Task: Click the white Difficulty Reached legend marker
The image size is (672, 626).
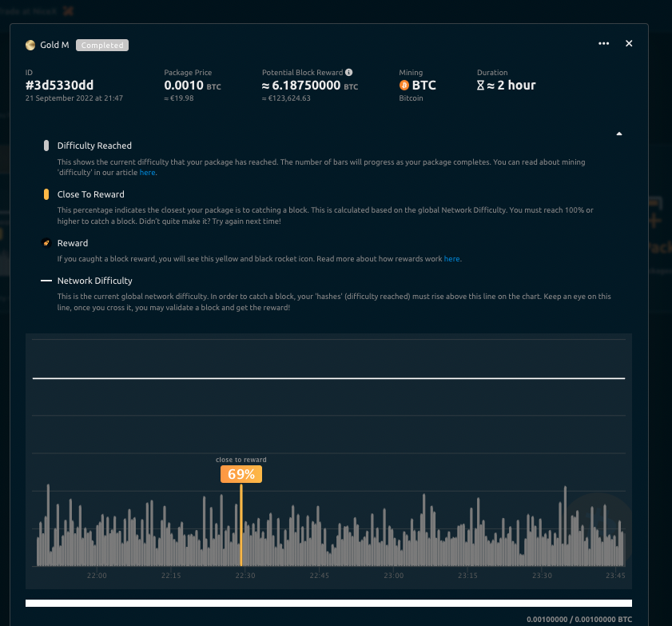Action: click(x=46, y=146)
